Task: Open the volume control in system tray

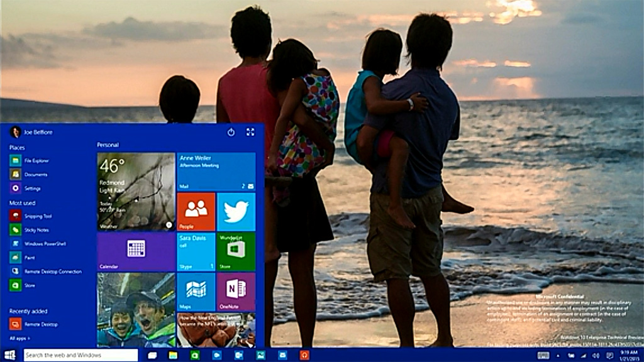Action: 594,356
